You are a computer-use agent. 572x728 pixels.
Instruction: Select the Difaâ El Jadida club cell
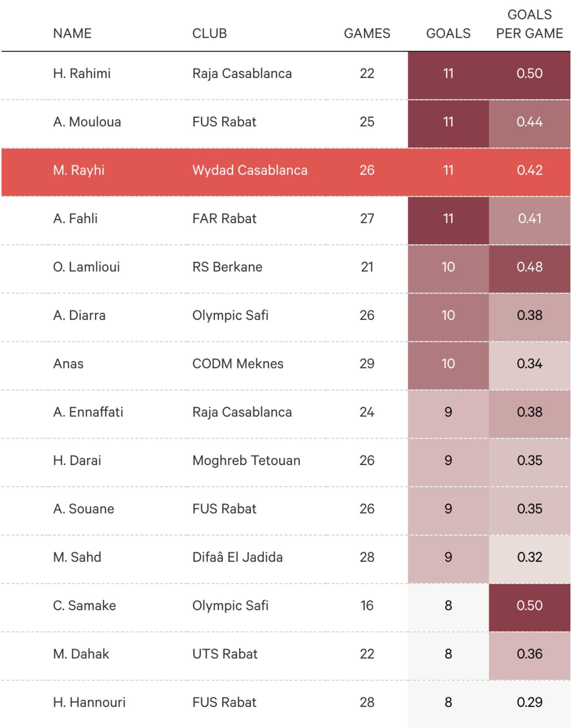[x=237, y=557]
